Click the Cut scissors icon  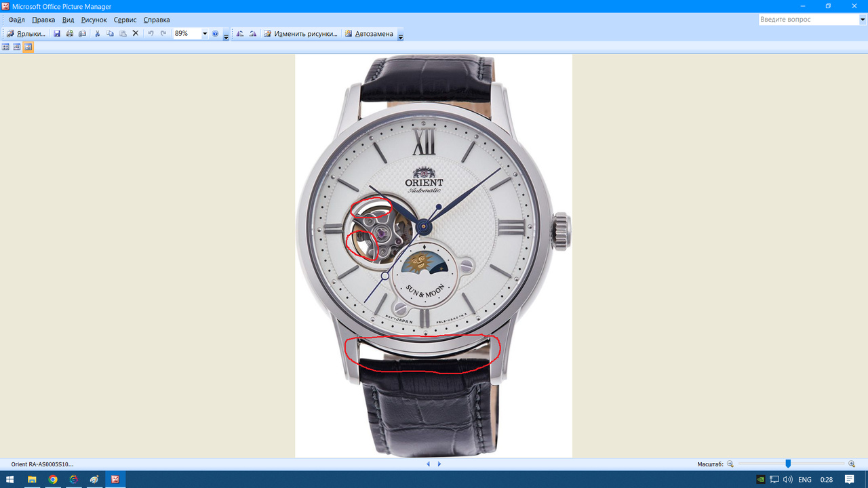tap(98, 33)
